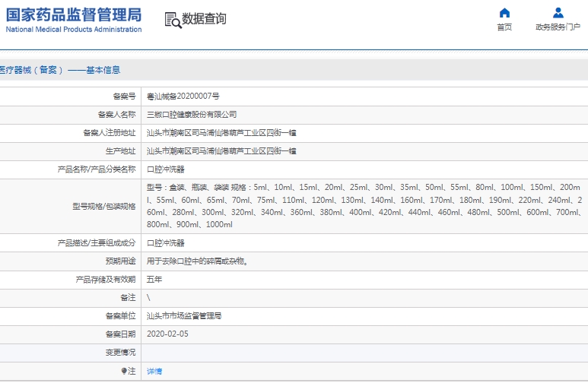Click the backslash value beside 备注
This screenshot has width=588, height=383.
pos(148,298)
